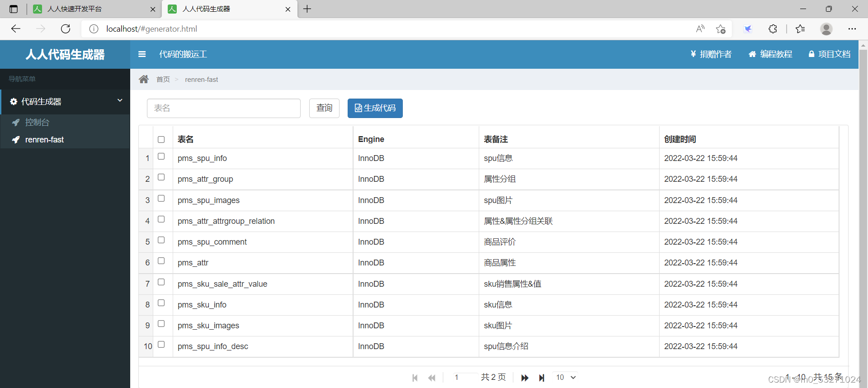The height and width of the screenshot is (388, 868).
Task: Collapse the 代码生成器 sidebar menu
Action: [x=65, y=102]
